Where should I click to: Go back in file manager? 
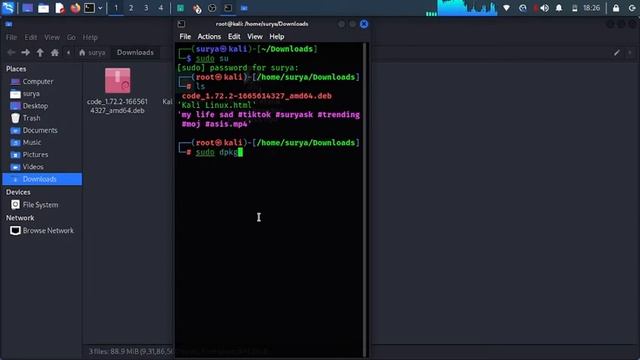tap(11, 52)
